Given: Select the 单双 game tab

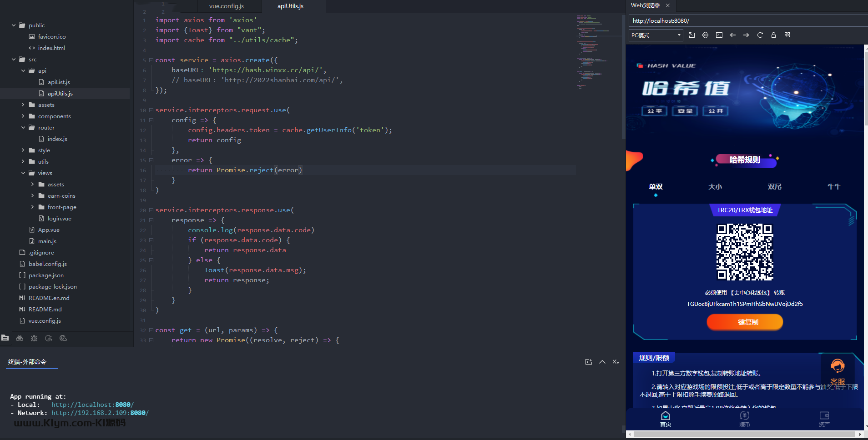Looking at the screenshot, I should pyautogui.click(x=656, y=187).
